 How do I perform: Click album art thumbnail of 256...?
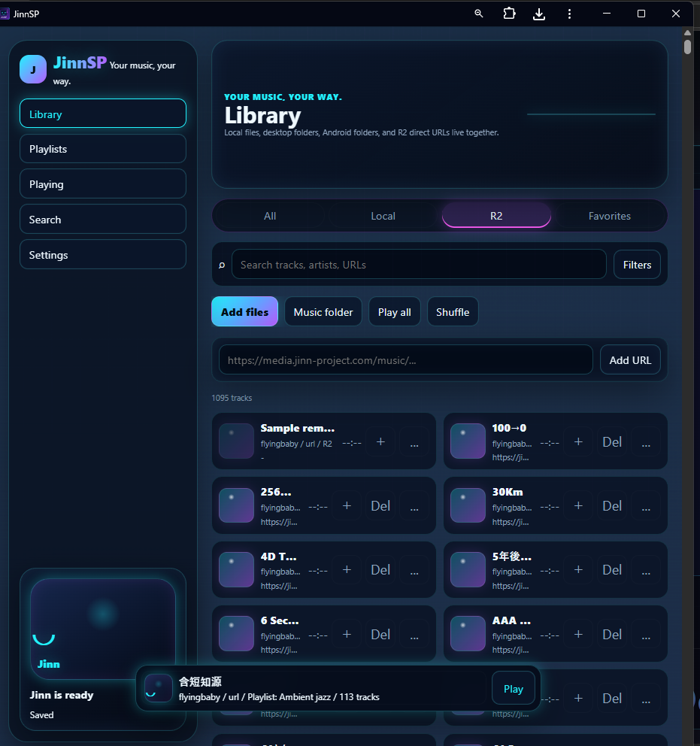click(236, 505)
